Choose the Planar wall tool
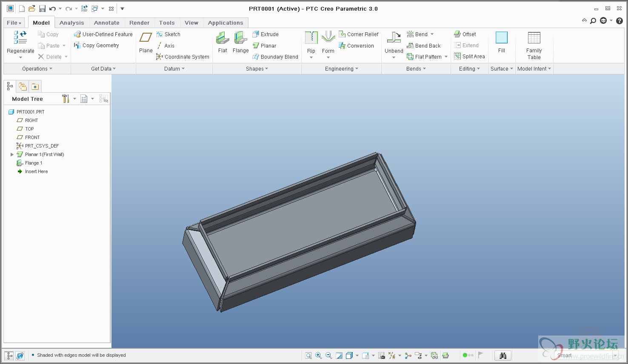Image resolution: width=628 pixels, height=364 pixels. (x=264, y=45)
